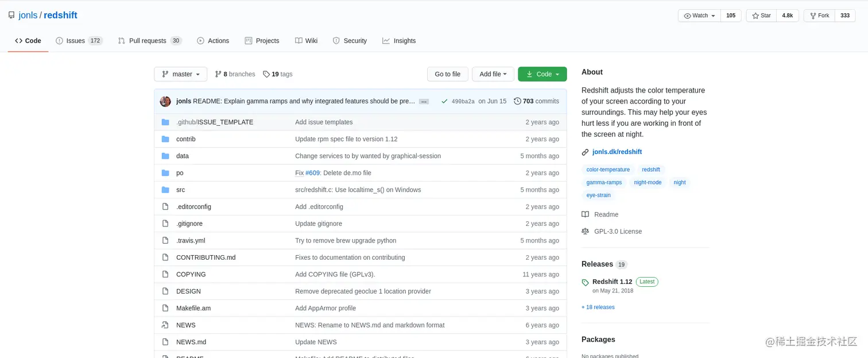Switch to the Issues tab
The width and height of the screenshot is (868, 358).
[79, 41]
